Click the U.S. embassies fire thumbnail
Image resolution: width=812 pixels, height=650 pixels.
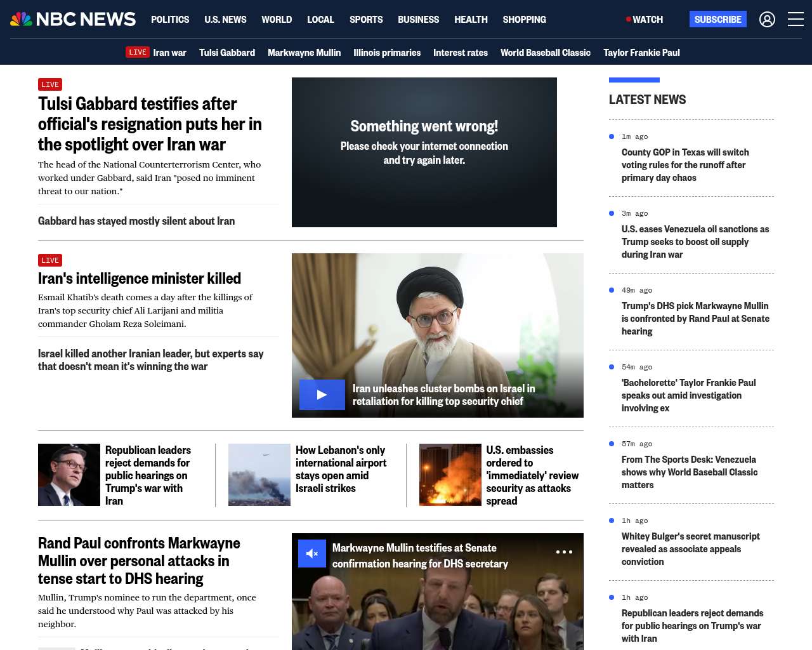450,475
